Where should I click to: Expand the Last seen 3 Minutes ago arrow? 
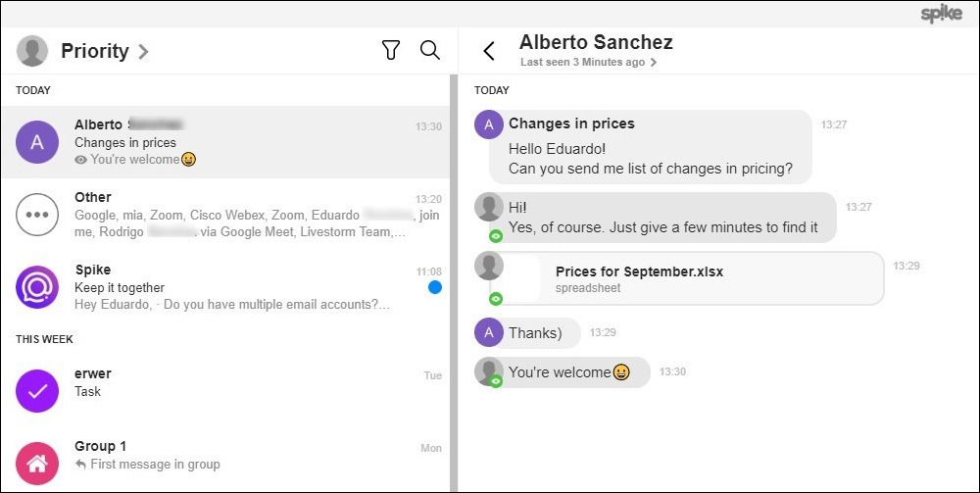tap(654, 63)
